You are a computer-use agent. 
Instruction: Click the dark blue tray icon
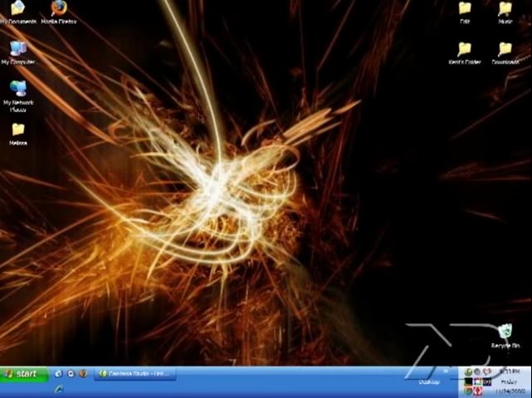pyautogui.click(x=487, y=381)
